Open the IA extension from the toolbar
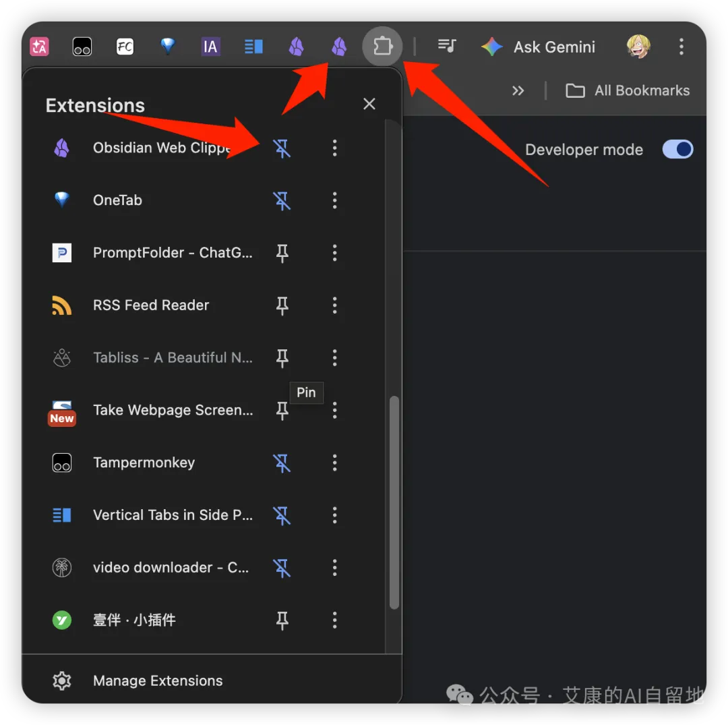 tap(210, 47)
